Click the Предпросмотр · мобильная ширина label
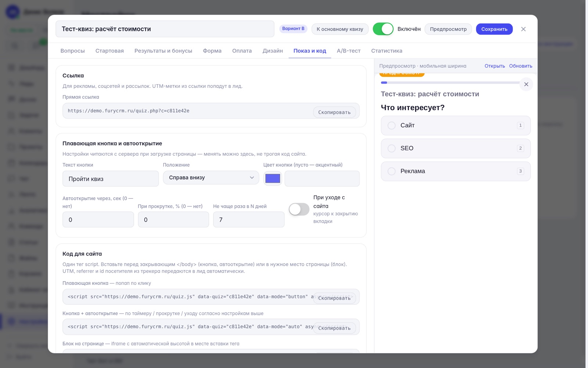 (x=423, y=66)
